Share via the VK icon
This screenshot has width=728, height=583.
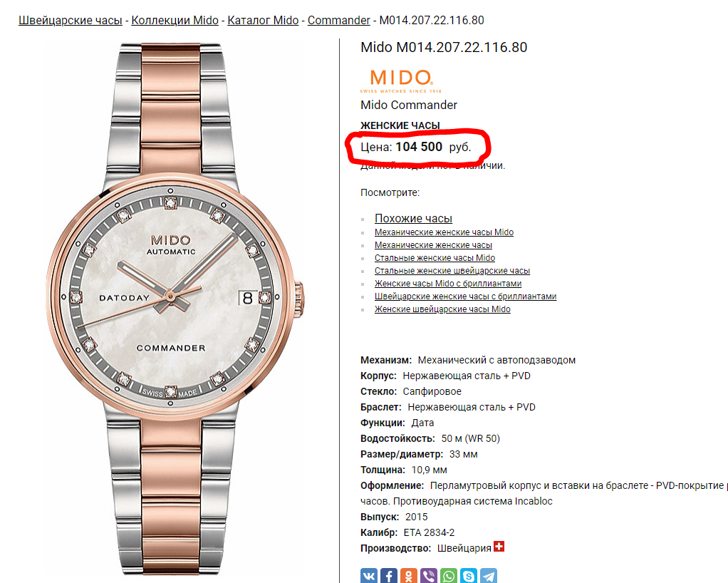(x=369, y=576)
